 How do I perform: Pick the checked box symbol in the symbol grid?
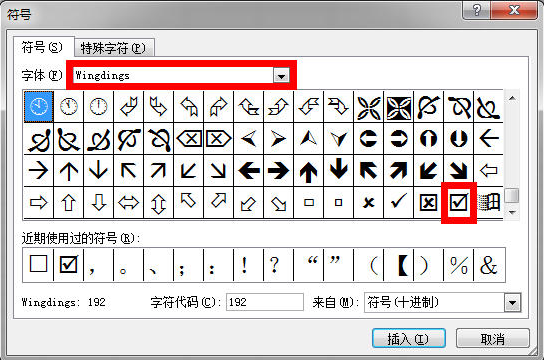(459, 203)
